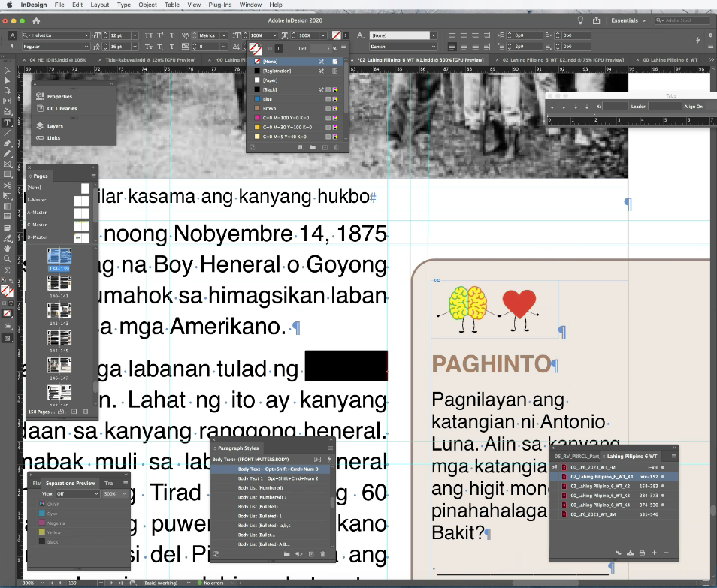
Task: Open the Object menu
Action: [x=148, y=5]
